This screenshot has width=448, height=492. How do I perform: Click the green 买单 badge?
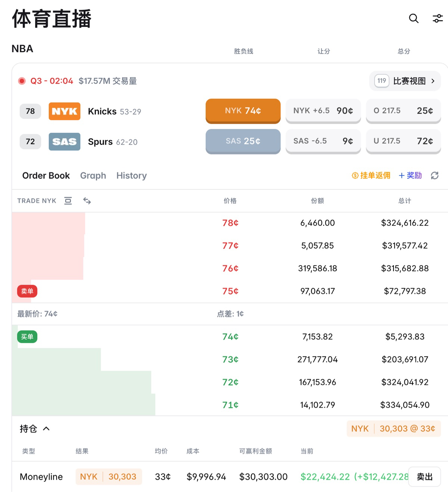click(x=27, y=336)
